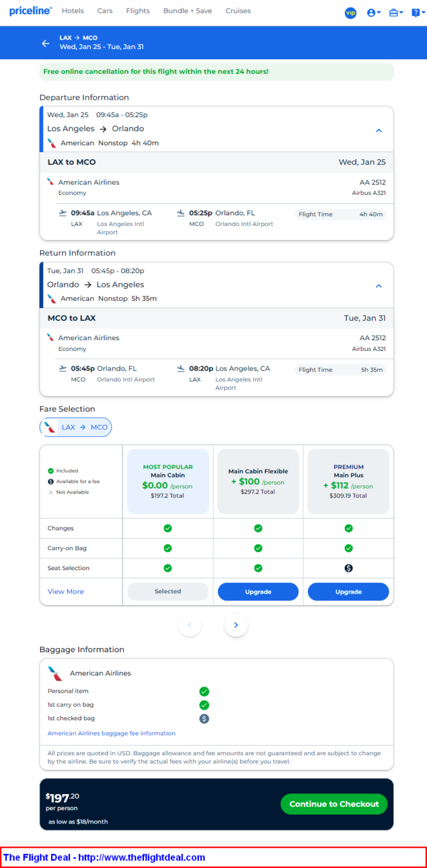Click Personal item included checkmark
Image resolution: width=427 pixels, height=868 pixels.
pos(204,691)
